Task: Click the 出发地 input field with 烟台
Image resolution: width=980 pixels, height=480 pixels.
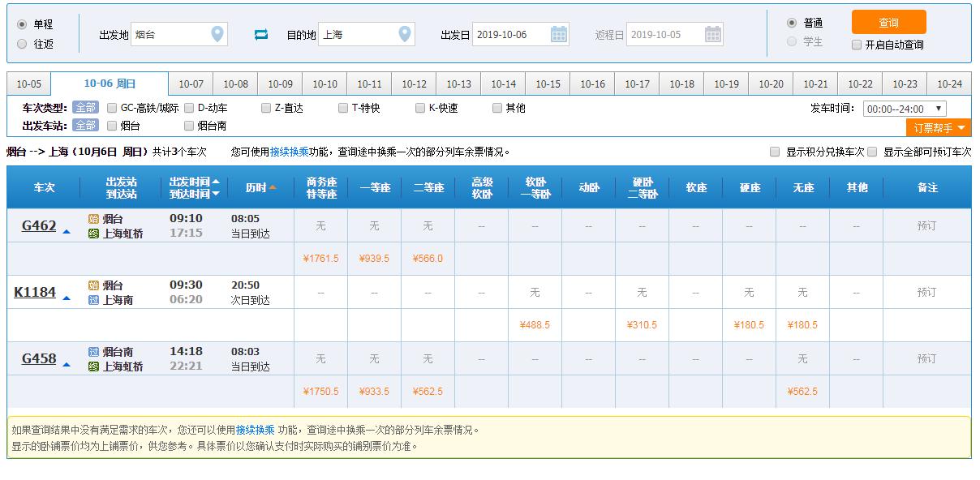Action: [170, 34]
